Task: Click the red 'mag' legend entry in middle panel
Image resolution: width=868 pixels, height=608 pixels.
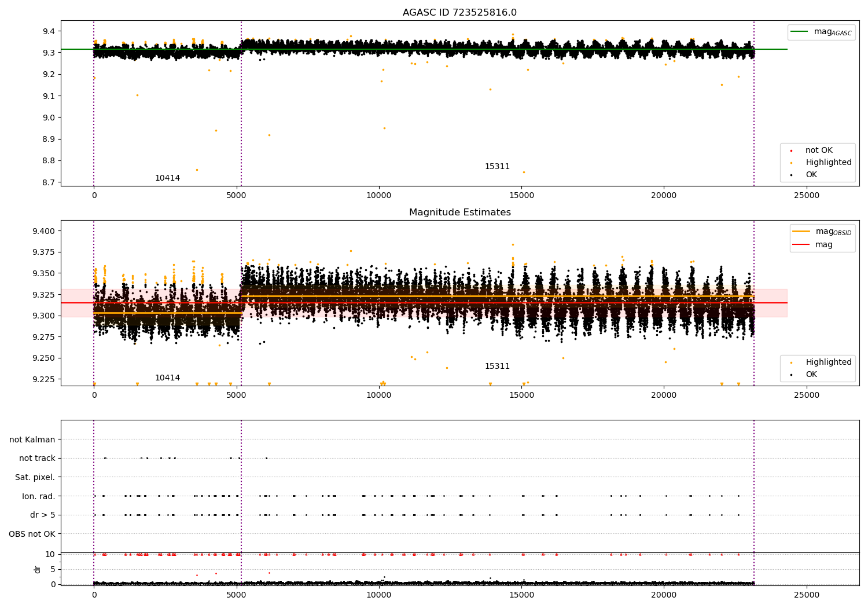Action: click(812, 245)
